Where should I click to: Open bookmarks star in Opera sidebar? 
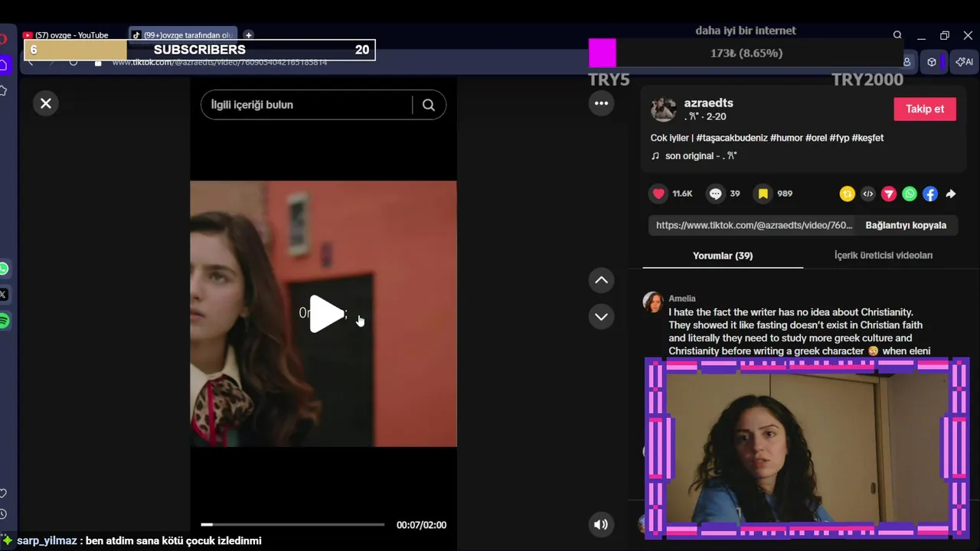(x=3, y=91)
